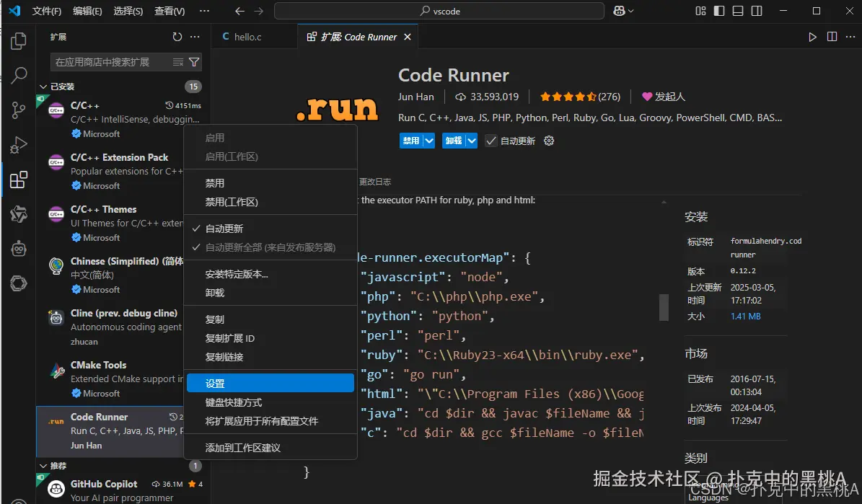
Task: Click the VS Code logo icon
Action: [x=15, y=11]
